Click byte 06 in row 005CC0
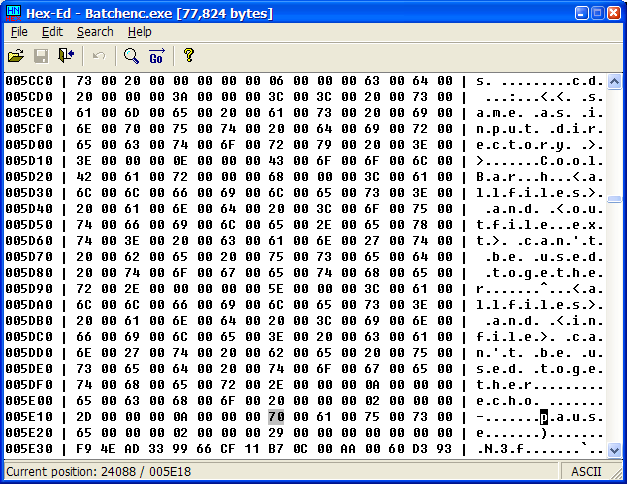The width and height of the screenshot is (627, 484). pos(276,81)
